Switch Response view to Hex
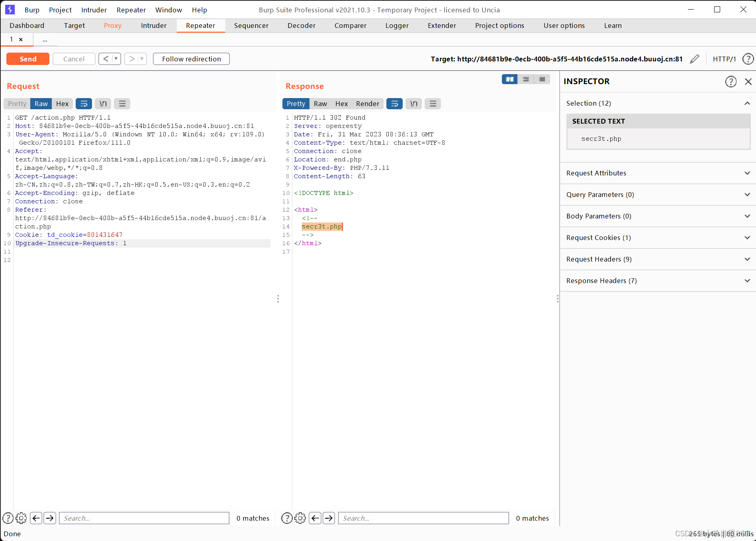Viewport: 756px width, 541px height. [x=341, y=103]
